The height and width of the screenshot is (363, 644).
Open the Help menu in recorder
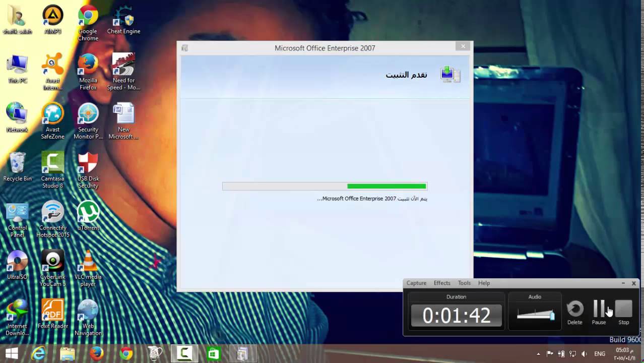coord(484,283)
